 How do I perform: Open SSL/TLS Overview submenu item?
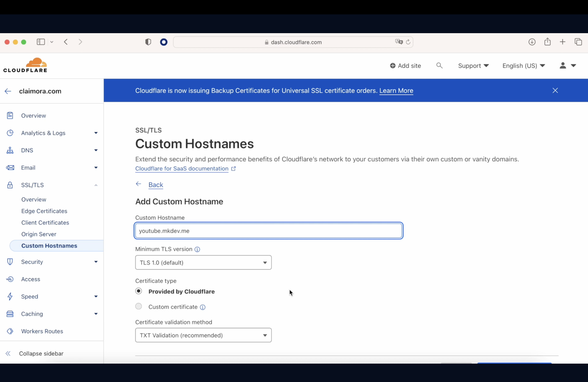[34, 199]
